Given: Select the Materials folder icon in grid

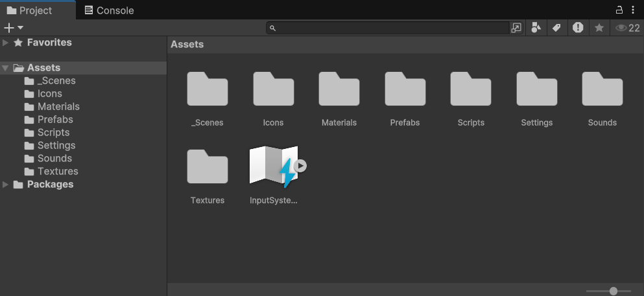Looking at the screenshot, I should (x=339, y=89).
